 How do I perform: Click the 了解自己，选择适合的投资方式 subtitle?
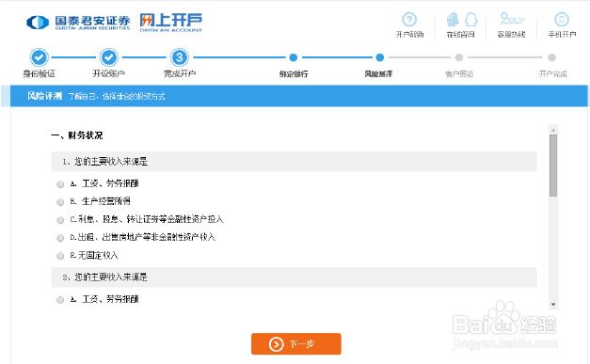pos(117,97)
